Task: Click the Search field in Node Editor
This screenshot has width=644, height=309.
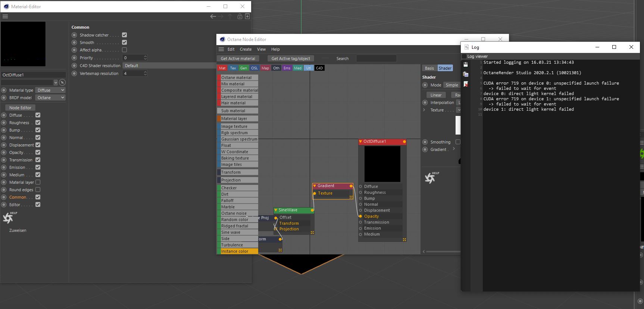Action: click(376, 59)
